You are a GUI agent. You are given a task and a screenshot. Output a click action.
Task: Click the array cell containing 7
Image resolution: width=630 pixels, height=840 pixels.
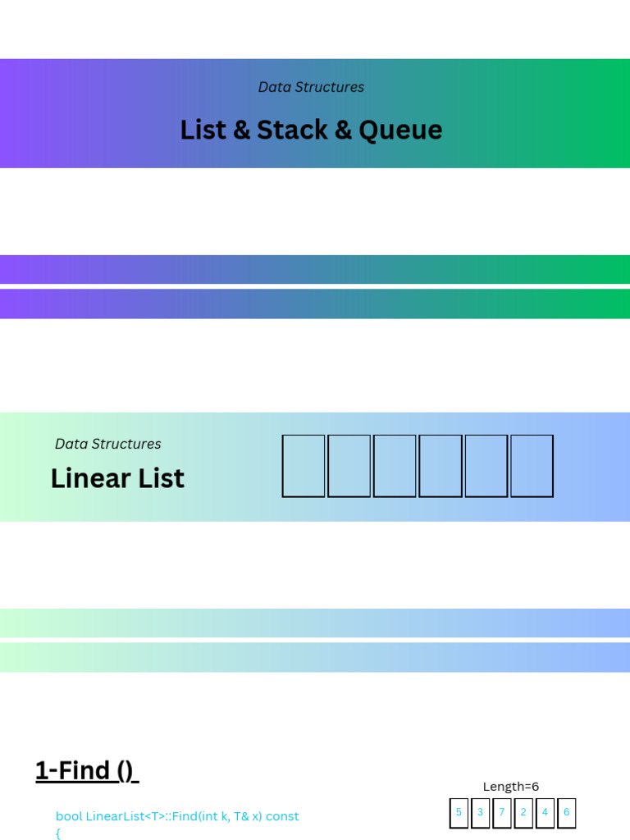coord(501,813)
